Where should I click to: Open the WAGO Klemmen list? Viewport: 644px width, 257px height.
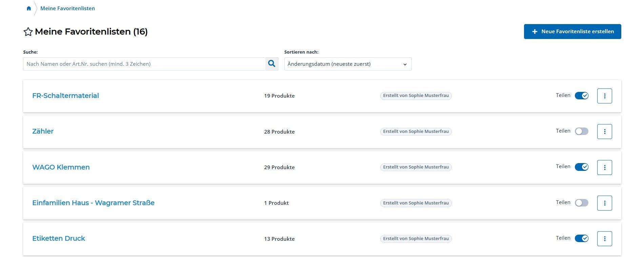[x=61, y=167]
